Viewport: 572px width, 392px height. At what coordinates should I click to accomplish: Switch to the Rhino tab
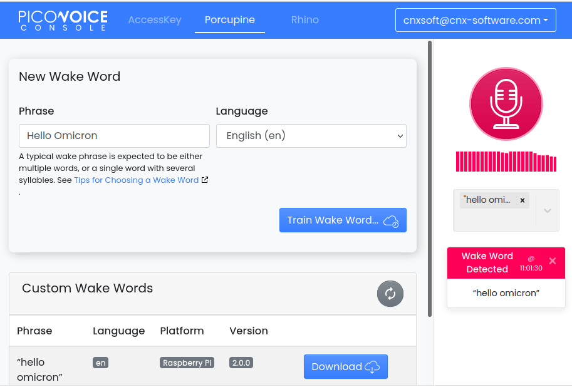[304, 19]
